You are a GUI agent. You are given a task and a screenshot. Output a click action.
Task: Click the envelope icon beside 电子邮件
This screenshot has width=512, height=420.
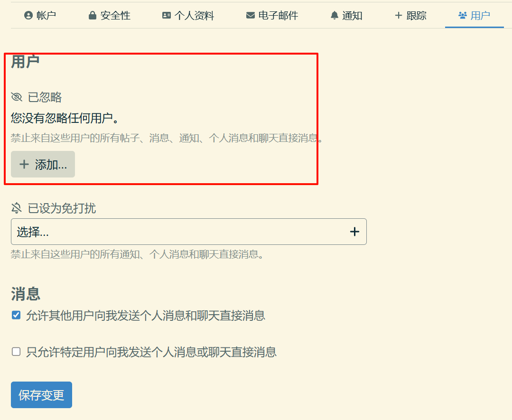click(x=251, y=16)
